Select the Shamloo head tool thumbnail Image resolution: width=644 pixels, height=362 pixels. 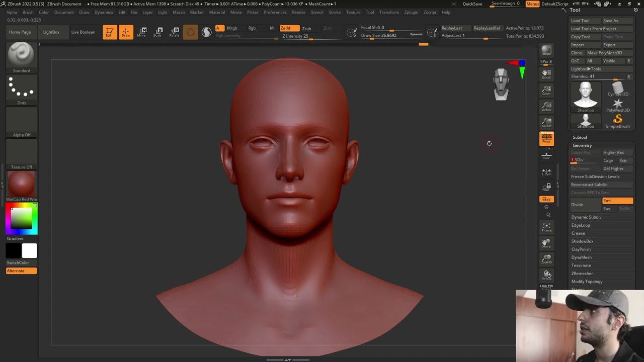pos(586,97)
